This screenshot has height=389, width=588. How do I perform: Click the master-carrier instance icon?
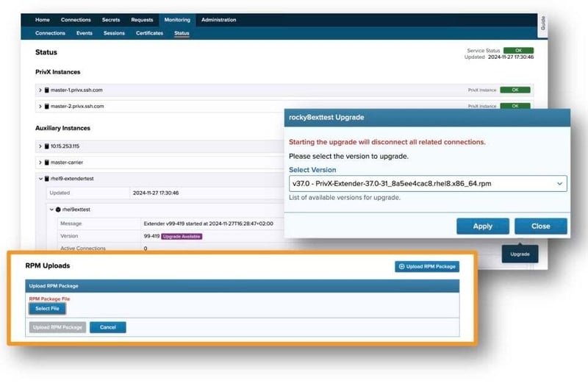tap(46, 162)
